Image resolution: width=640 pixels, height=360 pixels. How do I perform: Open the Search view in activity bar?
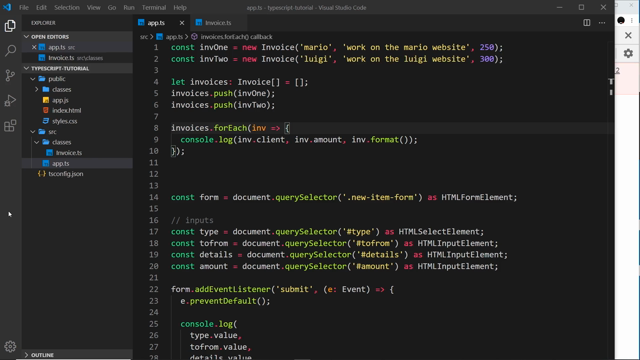coord(10,51)
